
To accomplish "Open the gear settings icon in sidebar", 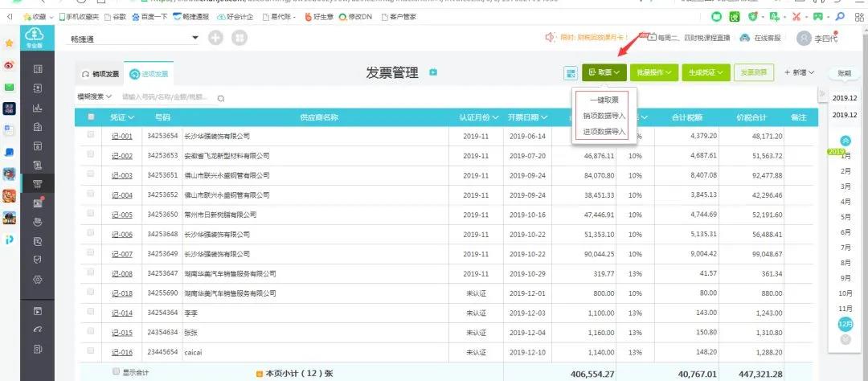I will pos(37,280).
